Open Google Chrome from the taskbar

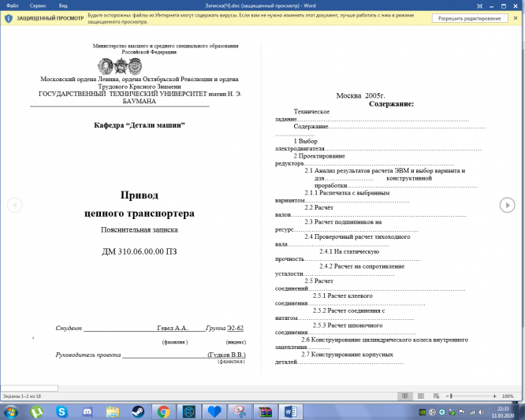point(163,411)
